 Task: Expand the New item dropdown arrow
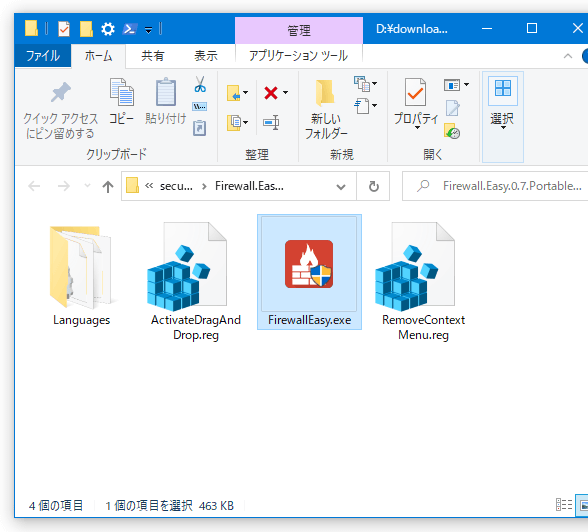click(x=374, y=84)
